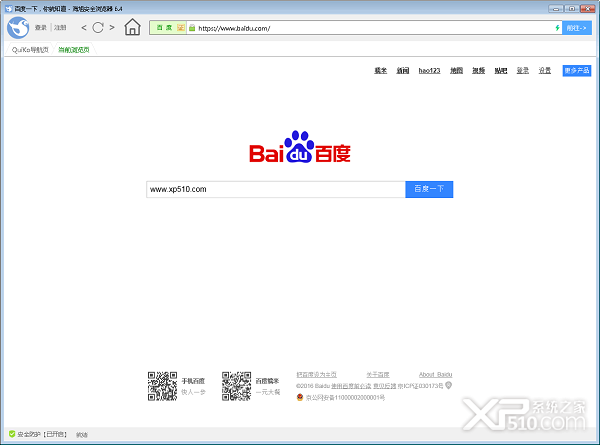600x445 pixels.
Task: Click the mobile Baidu QR code
Action: pos(162,386)
